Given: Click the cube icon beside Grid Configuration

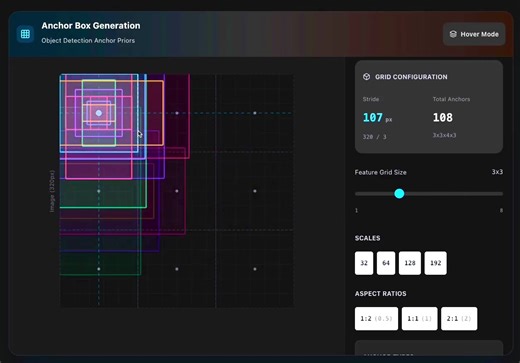Looking at the screenshot, I should (366, 77).
